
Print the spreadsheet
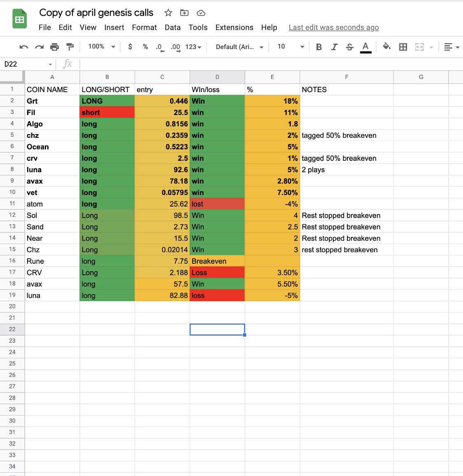click(x=55, y=47)
